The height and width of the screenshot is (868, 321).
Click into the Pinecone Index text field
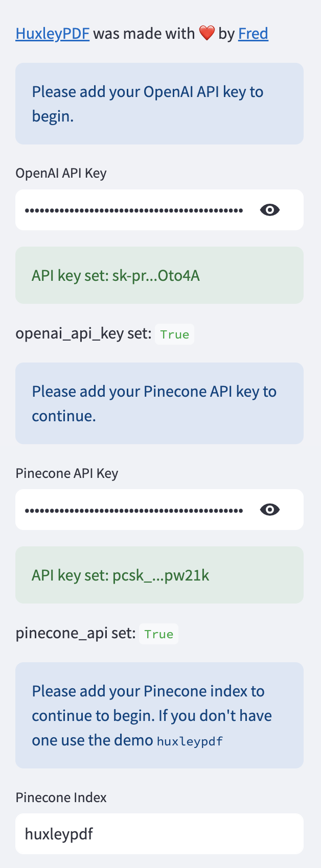(159, 834)
